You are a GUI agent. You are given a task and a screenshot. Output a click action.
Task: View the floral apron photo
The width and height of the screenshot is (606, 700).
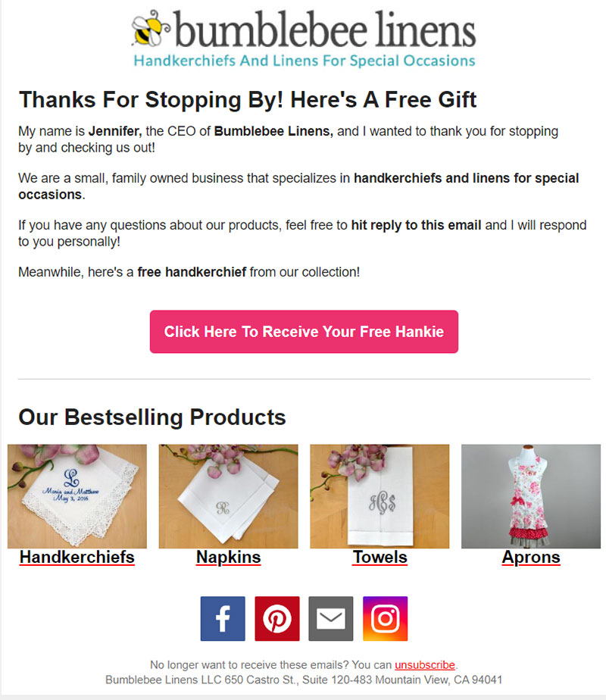click(531, 496)
